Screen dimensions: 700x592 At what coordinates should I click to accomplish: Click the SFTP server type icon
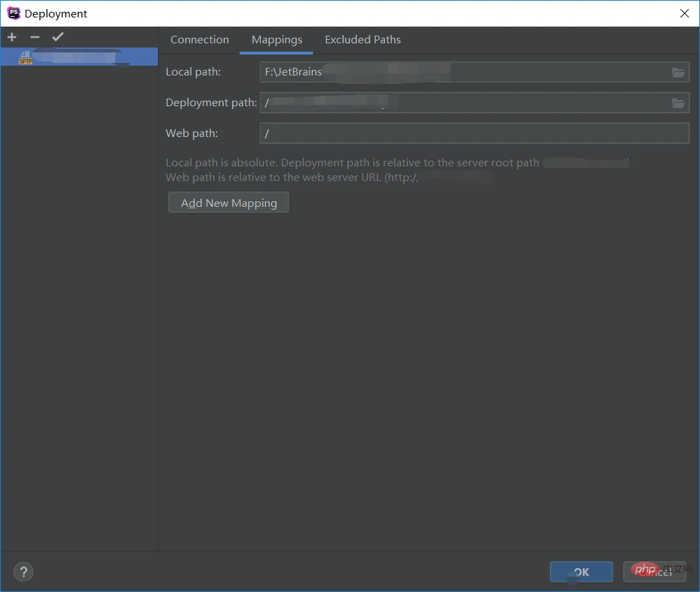[25, 58]
